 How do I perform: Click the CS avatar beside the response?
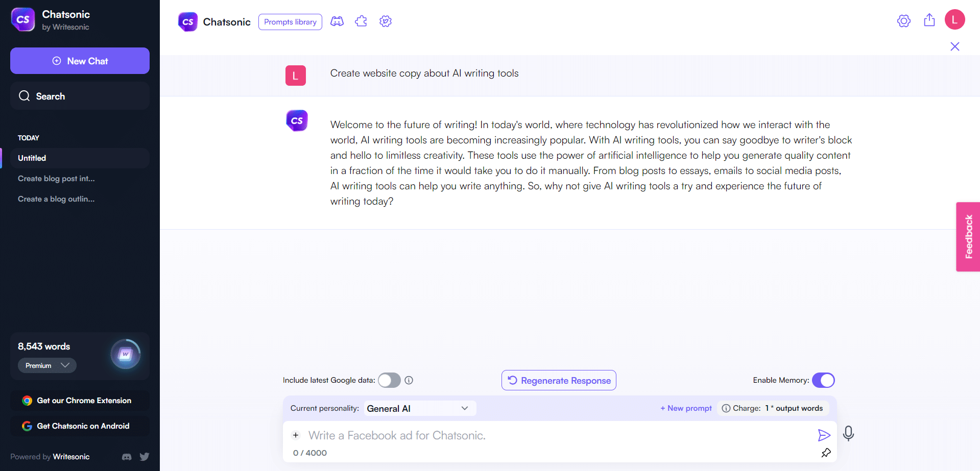coord(297,120)
